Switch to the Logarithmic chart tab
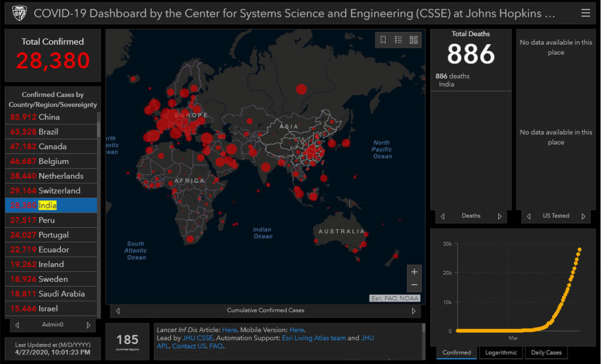The width and height of the screenshot is (601, 364). pos(501,353)
